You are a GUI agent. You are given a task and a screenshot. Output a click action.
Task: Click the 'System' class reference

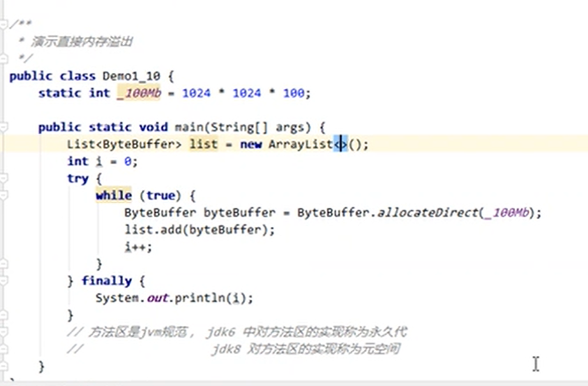(117, 298)
